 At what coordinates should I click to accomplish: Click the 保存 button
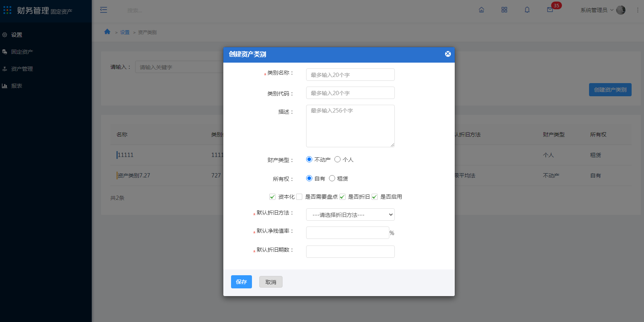coord(241,282)
